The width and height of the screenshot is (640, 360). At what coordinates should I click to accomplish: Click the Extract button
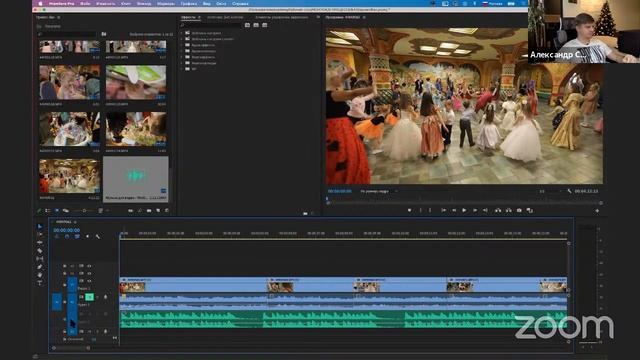tap(509, 210)
